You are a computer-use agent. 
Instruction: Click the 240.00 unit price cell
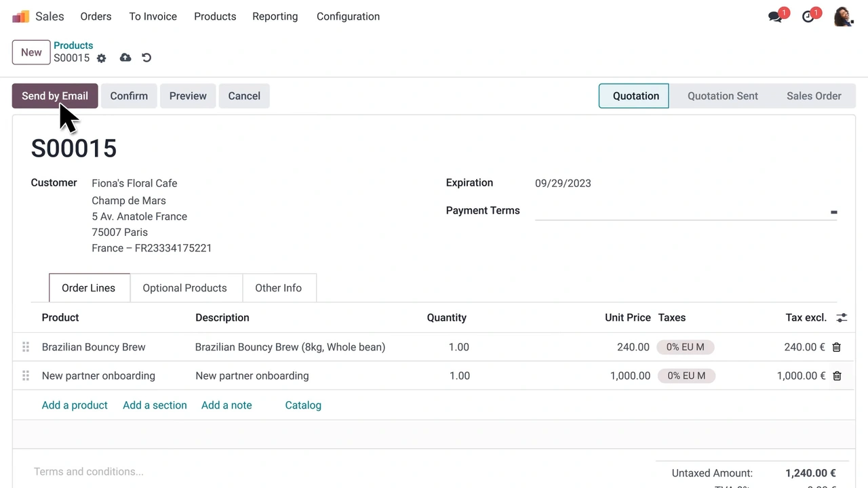pos(632,347)
